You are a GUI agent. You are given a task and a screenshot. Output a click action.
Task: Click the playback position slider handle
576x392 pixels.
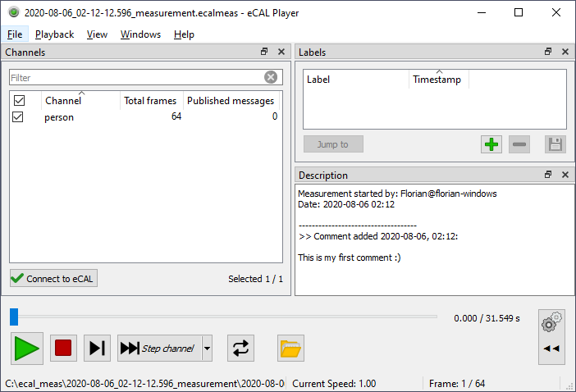coord(14,317)
